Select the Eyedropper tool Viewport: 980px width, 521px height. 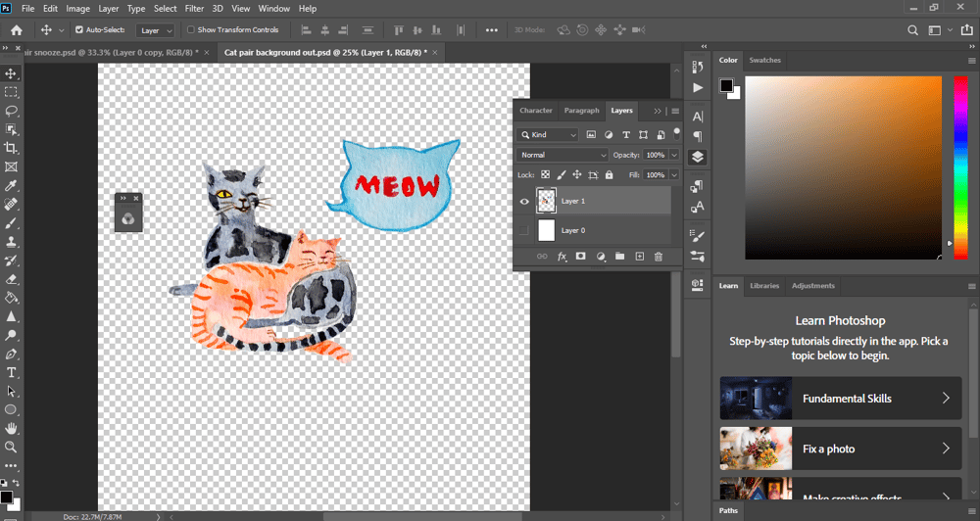point(11,185)
